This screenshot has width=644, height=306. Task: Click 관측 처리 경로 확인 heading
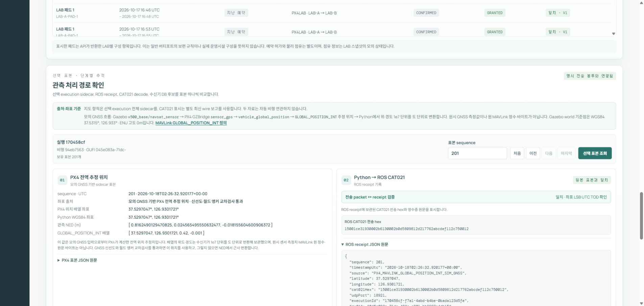(x=78, y=85)
